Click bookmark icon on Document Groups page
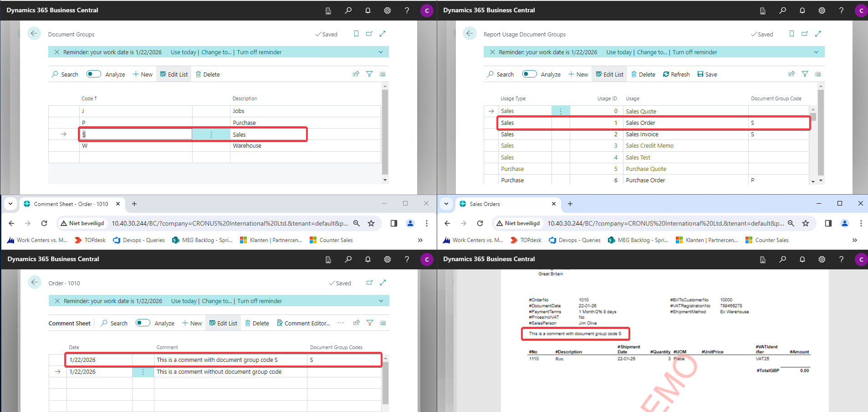 coord(356,34)
